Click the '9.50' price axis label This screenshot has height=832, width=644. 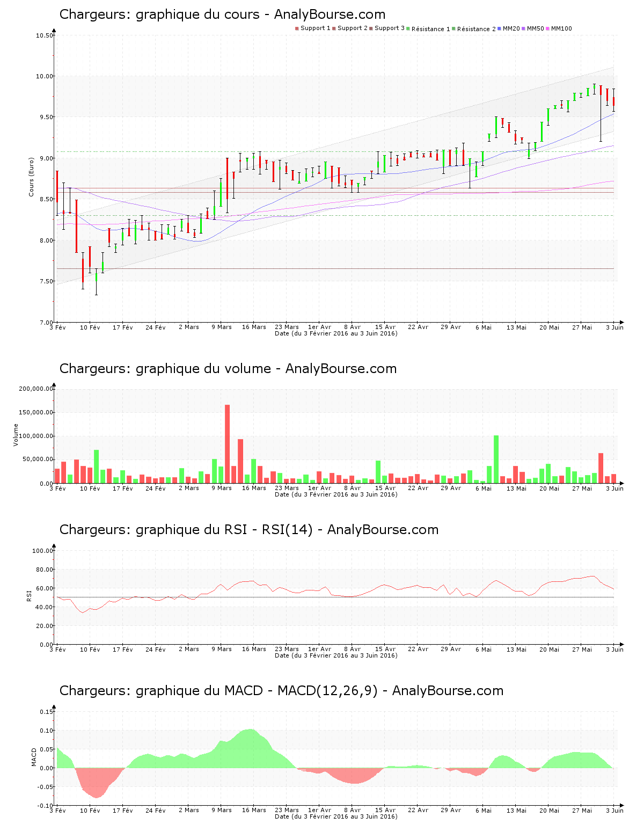(46, 117)
